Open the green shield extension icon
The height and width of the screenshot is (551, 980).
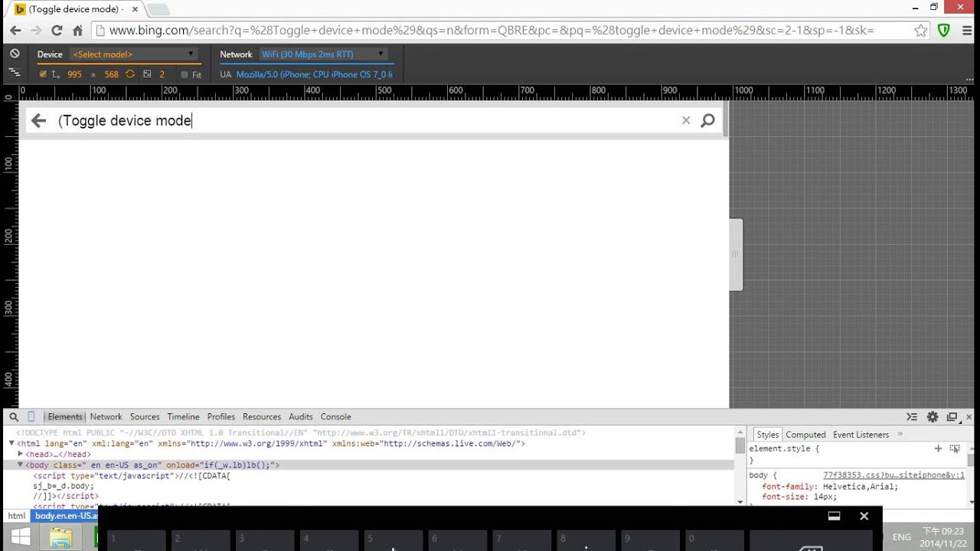pyautogui.click(x=944, y=31)
